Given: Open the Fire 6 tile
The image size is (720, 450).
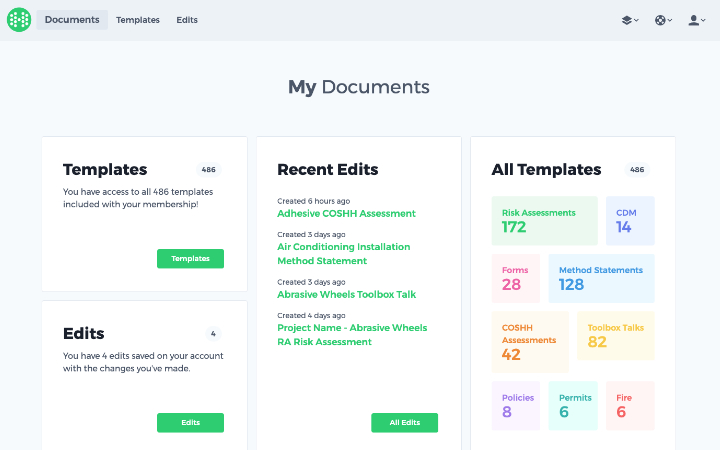Looking at the screenshot, I should point(630,406).
